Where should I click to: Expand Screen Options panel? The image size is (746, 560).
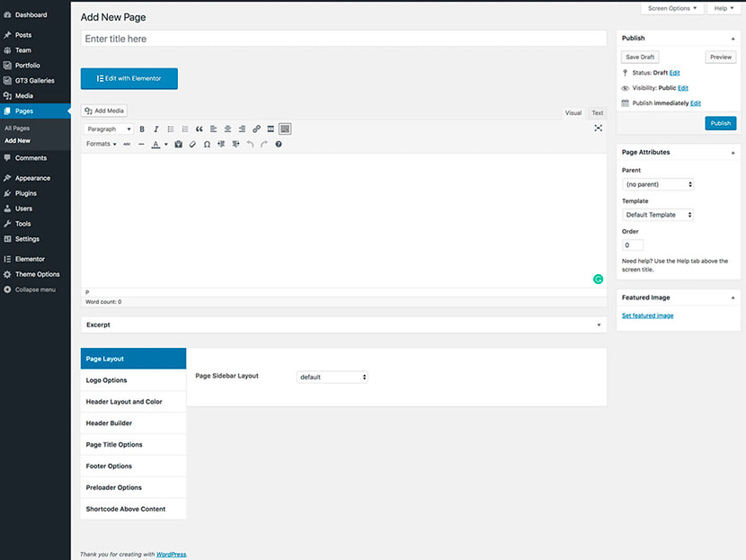point(671,8)
